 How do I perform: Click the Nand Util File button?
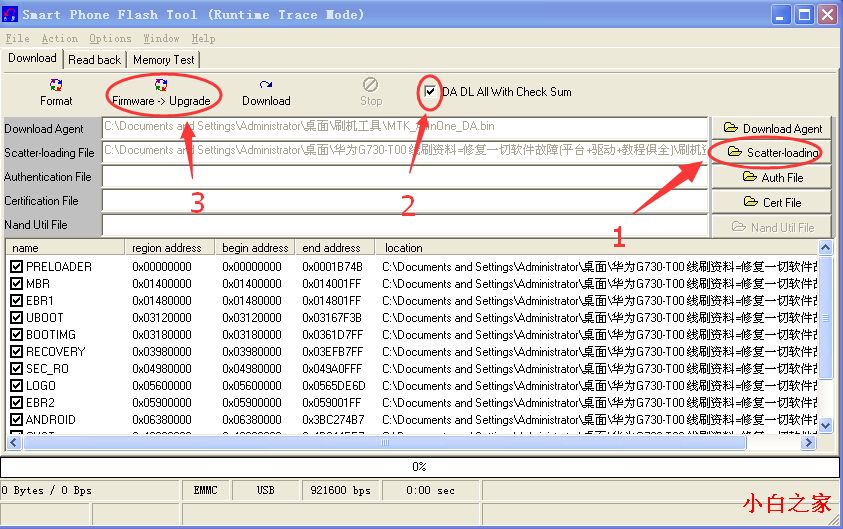pyautogui.click(x=771, y=227)
